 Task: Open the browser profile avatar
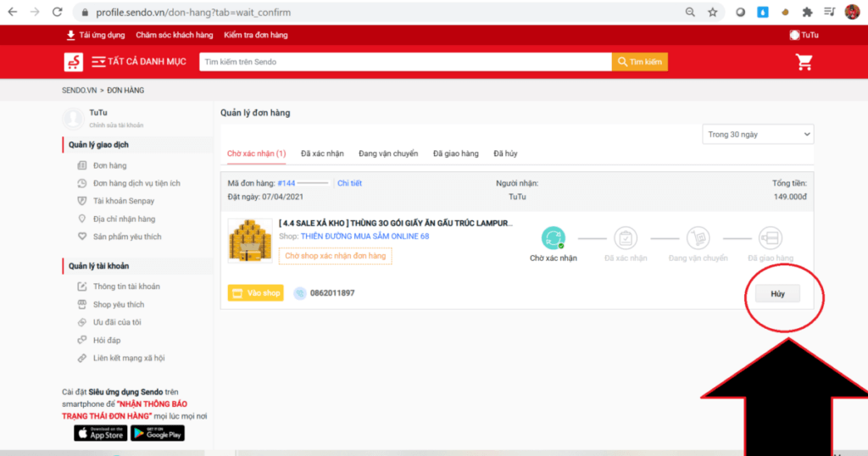click(852, 12)
